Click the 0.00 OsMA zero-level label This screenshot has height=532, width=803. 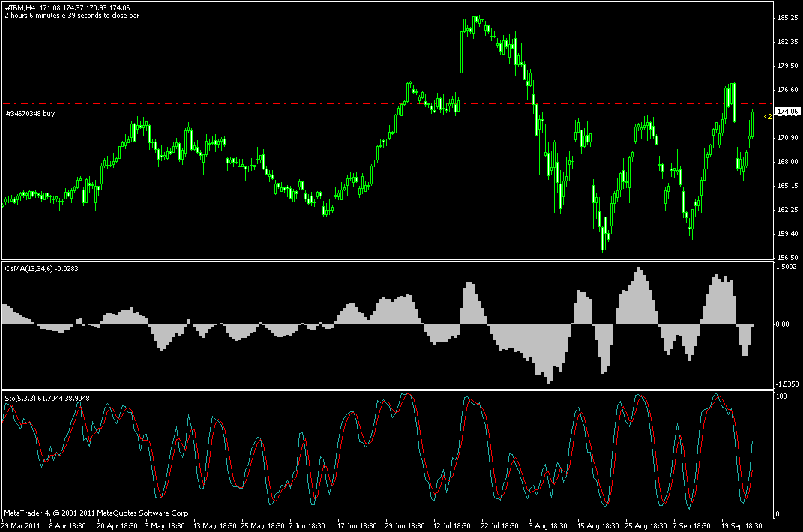coord(783,324)
